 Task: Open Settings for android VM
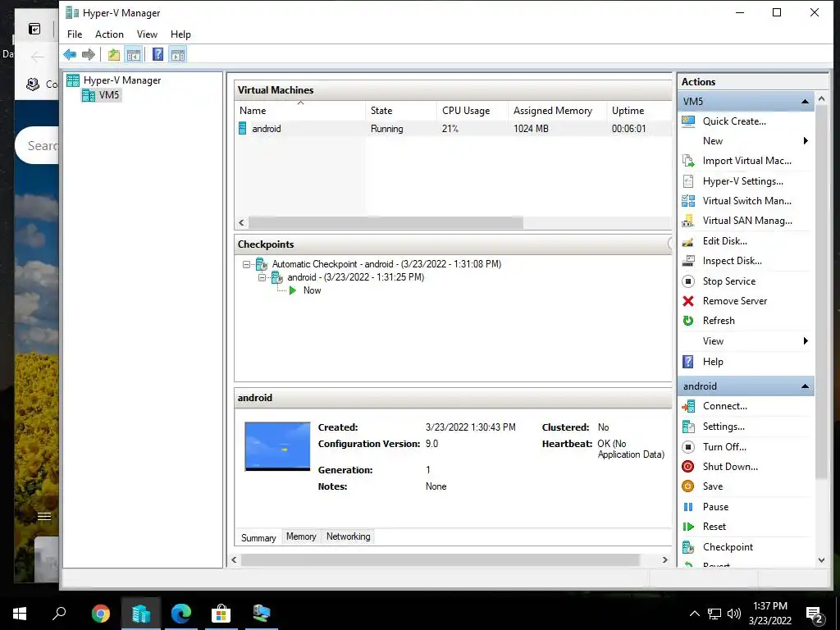pyautogui.click(x=724, y=427)
